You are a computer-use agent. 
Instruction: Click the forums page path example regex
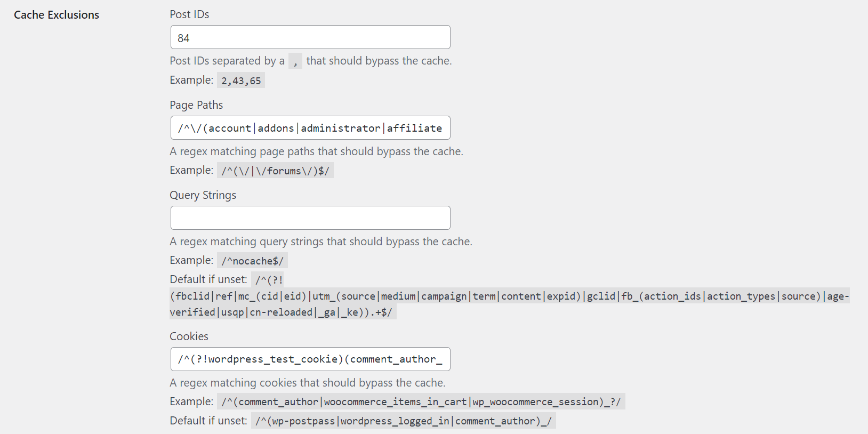(x=275, y=171)
